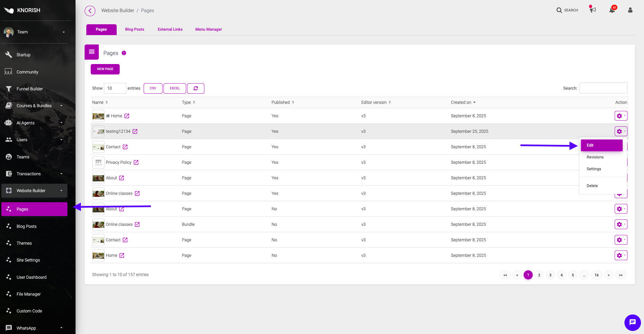The height and width of the screenshot is (334, 644).
Task: Click the back arrow circle icon
Action: (x=90, y=11)
